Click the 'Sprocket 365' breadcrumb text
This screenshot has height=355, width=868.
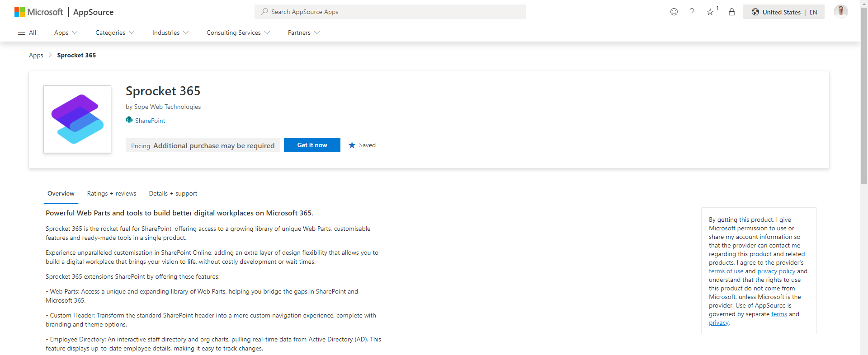[76, 55]
